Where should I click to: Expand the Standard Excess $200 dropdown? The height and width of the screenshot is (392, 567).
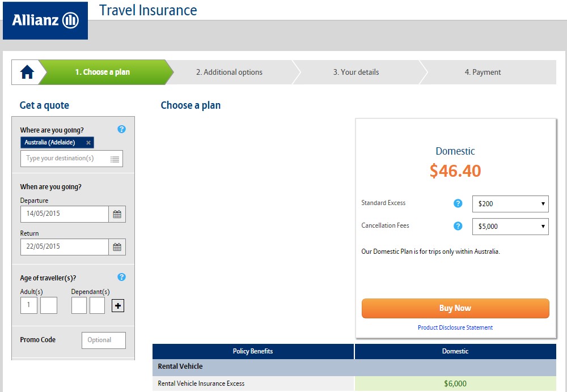[x=510, y=204]
